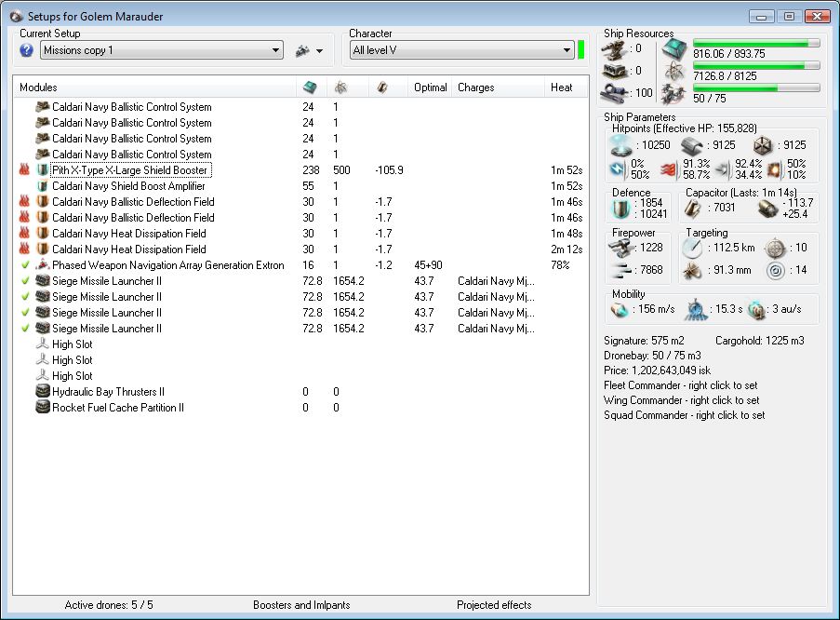Toggle active checkmark on Phased Weapon Navigation Array
The image size is (840, 620).
point(25,265)
